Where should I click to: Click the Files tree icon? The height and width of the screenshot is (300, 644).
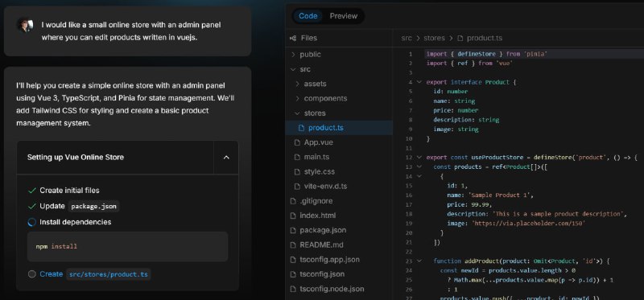pyautogui.click(x=293, y=38)
